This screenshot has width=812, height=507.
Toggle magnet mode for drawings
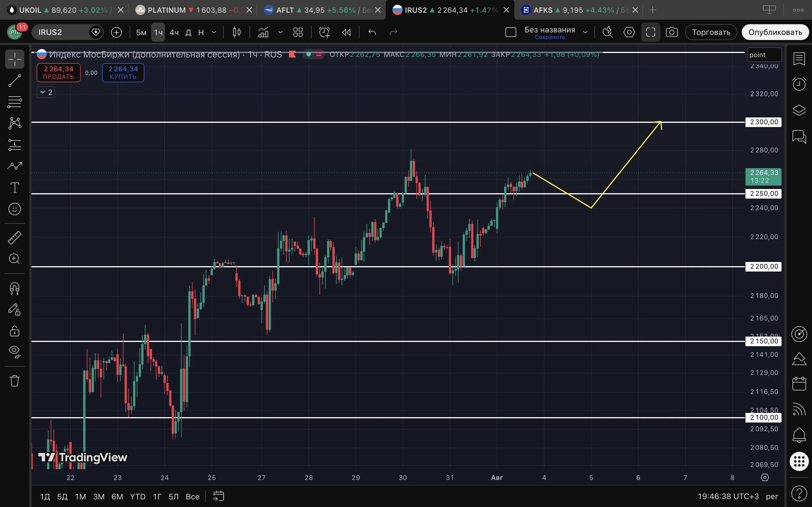tap(14, 288)
